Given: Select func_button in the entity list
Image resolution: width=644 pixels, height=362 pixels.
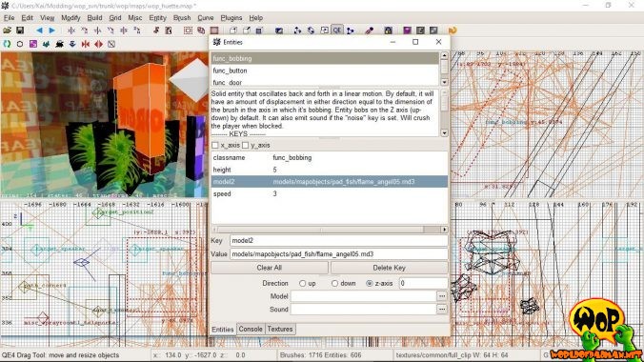Looking at the screenshot, I should click(x=325, y=70).
